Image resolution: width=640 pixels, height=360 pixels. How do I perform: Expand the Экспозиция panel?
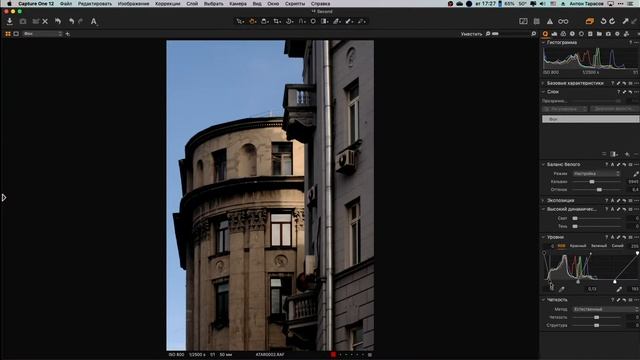543,200
